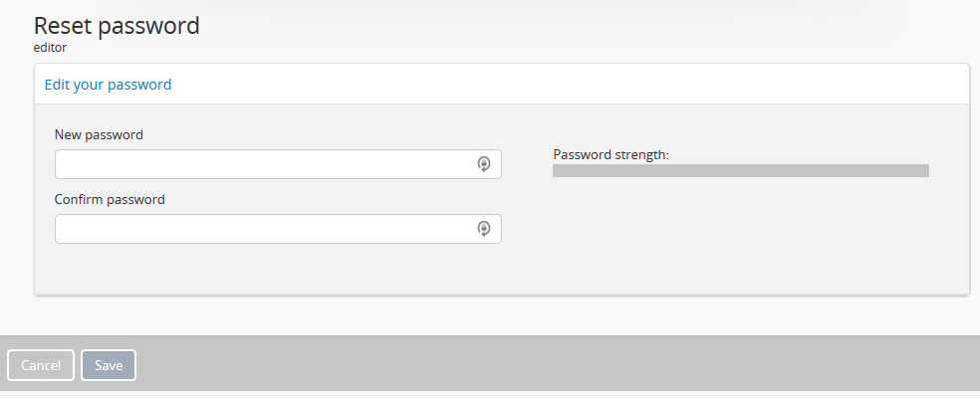This screenshot has width=980, height=399.
Task: Click the left end of the strength bar
Action: coord(558,171)
